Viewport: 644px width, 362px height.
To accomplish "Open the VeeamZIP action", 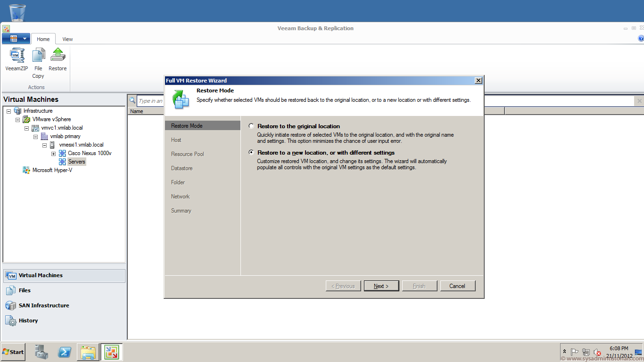I will [x=17, y=59].
